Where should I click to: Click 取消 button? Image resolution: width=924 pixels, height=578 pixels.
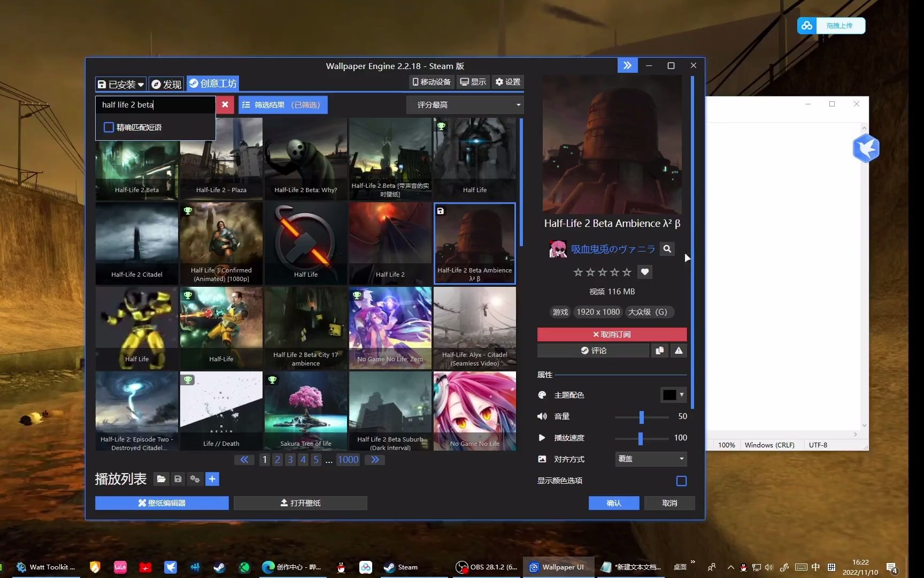pyautogui.click(x=669, y=503)
